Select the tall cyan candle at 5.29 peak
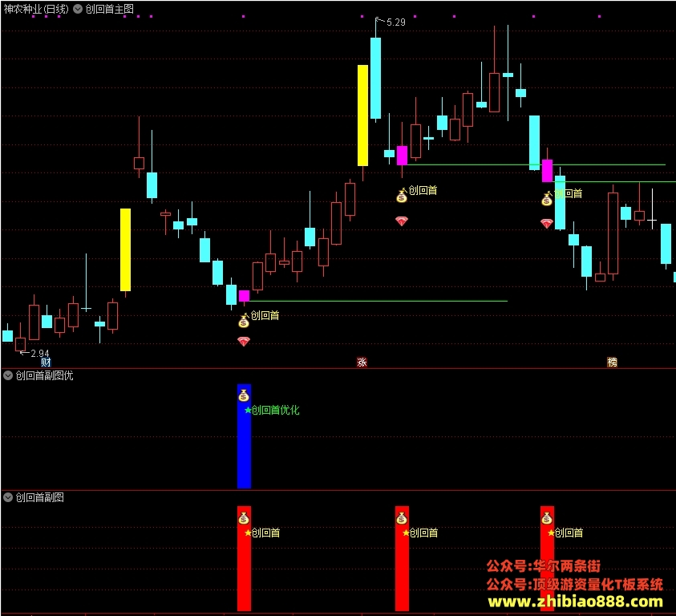The width and height of the screenshot is (676, 616). [375, 78]
